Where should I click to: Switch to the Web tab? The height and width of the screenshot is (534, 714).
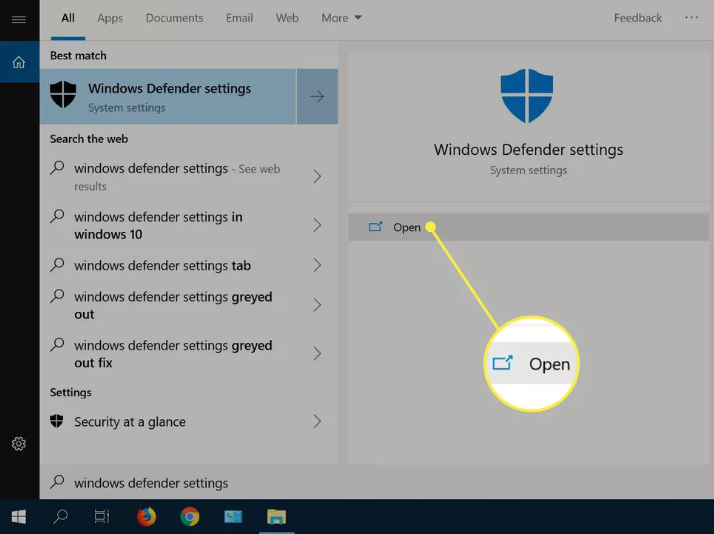tap(287, 18)
